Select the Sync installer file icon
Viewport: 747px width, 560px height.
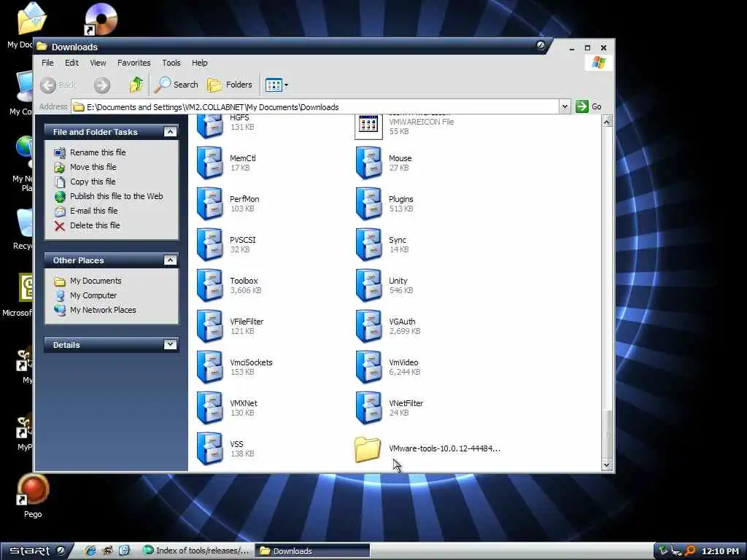pos(368,244)
